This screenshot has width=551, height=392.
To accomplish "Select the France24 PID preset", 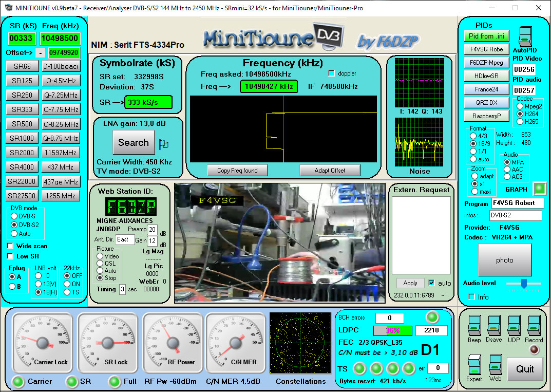I will 486,89.
